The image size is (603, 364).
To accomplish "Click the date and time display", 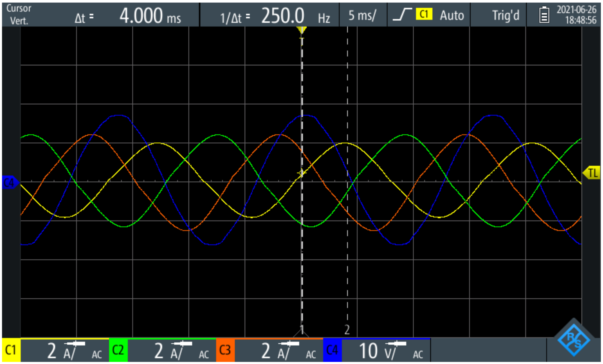I will click(x=576, y=15).
